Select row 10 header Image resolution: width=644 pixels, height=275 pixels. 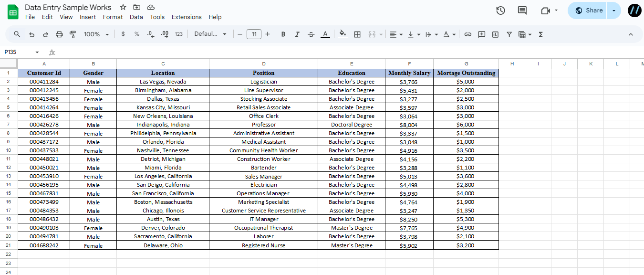9,150
